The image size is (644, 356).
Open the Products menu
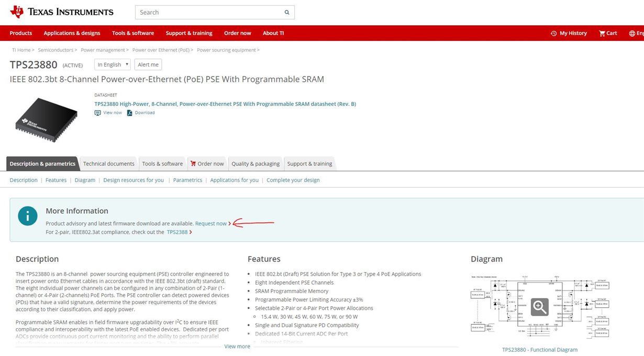pos(21,33)
